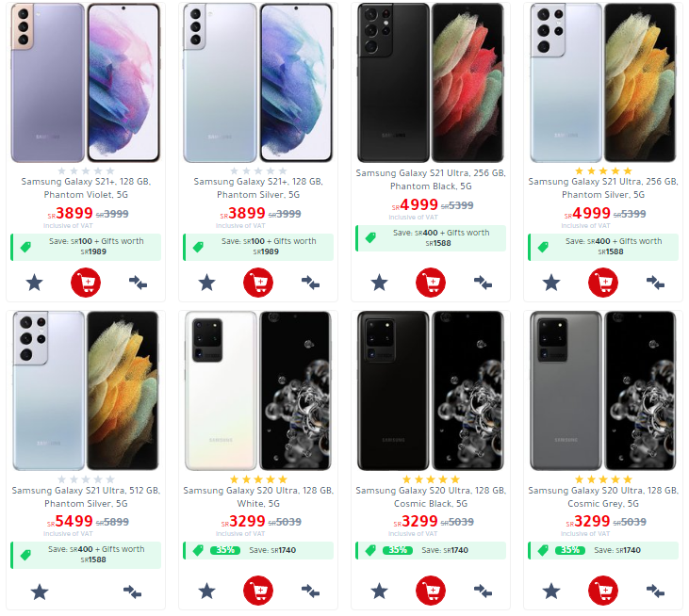Add S21+ Phantom Silver to cart
This screenshot has width=689, height=616.
(258, 283)
